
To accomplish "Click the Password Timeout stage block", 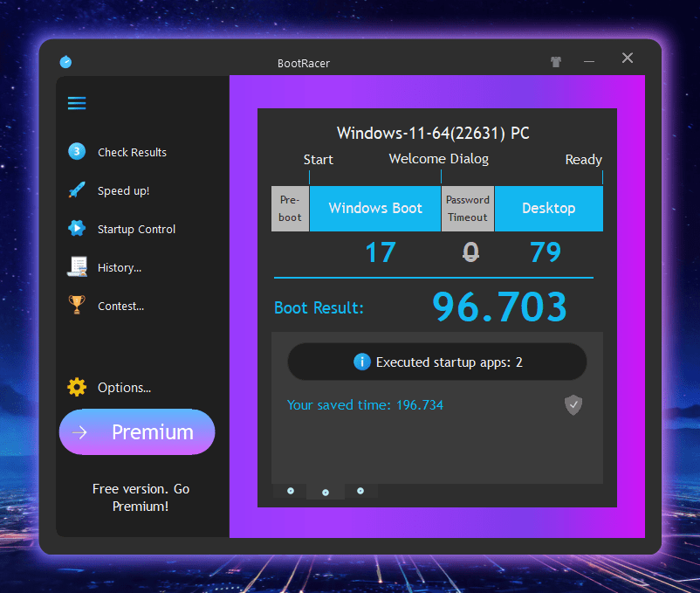I will (468, 209).
